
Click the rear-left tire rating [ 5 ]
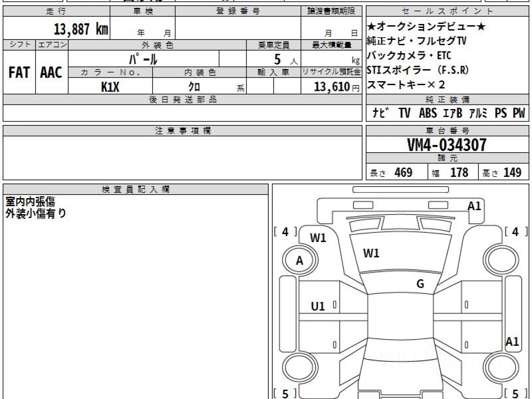coord(286,393)
